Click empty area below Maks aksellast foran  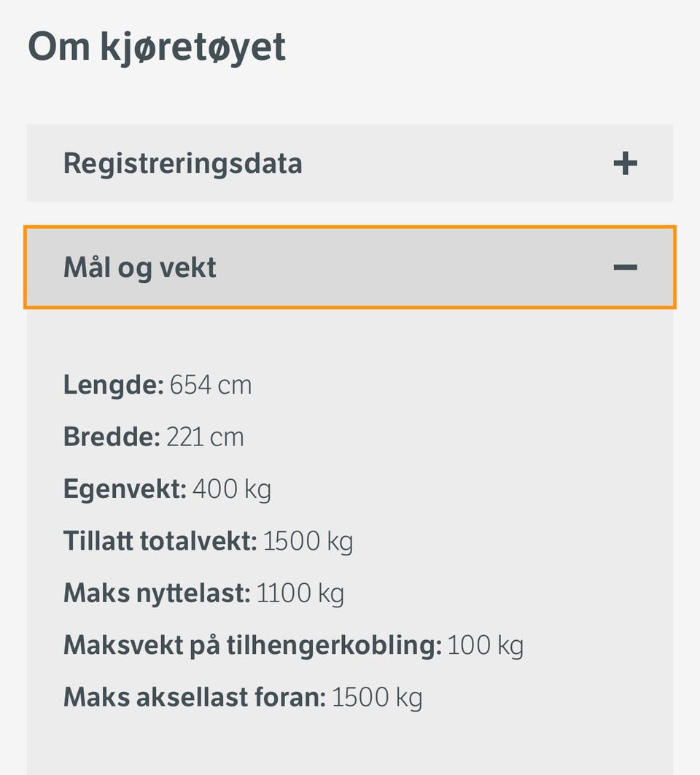click(x=350, y=747)
